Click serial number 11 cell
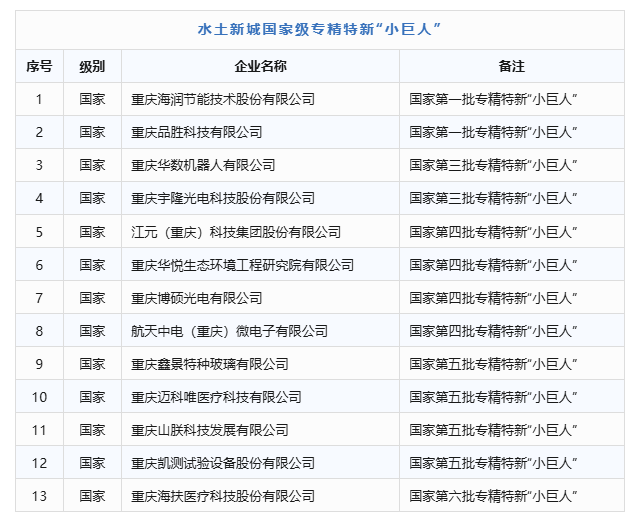Image resolution: width=639 pixels, height=521 pixels. (x=40, y=430)
